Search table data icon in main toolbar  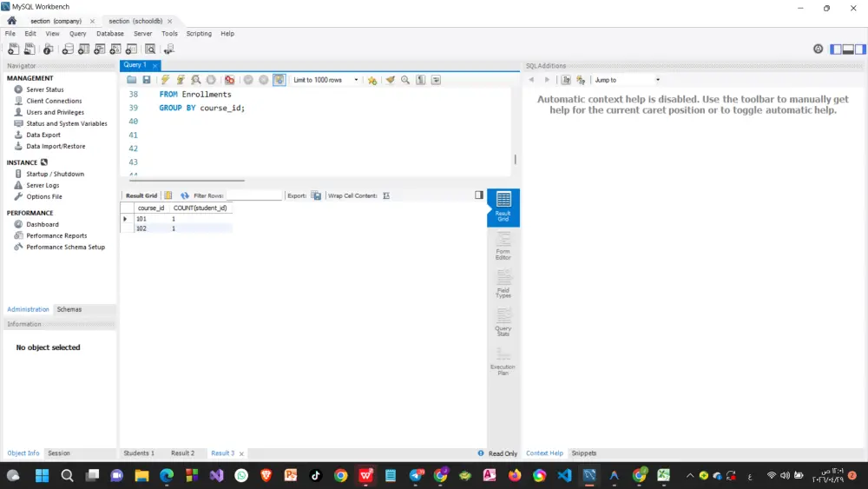pos(150,50)
